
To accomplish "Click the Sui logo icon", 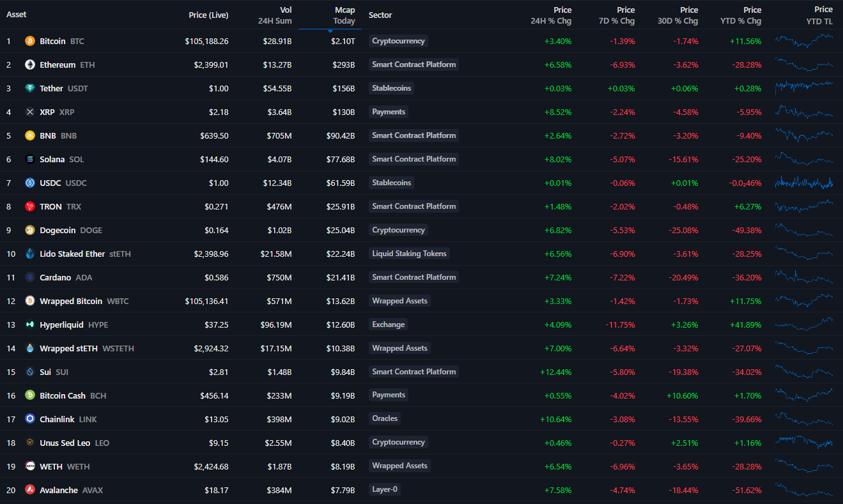I will coord(30,372).
